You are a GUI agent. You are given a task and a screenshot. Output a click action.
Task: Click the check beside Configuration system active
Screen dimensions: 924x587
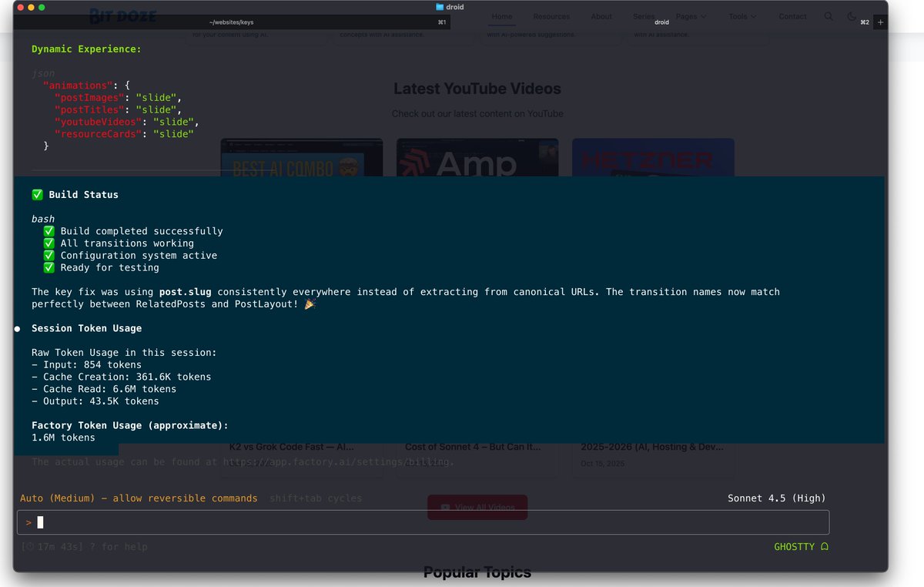click(49, 256)
